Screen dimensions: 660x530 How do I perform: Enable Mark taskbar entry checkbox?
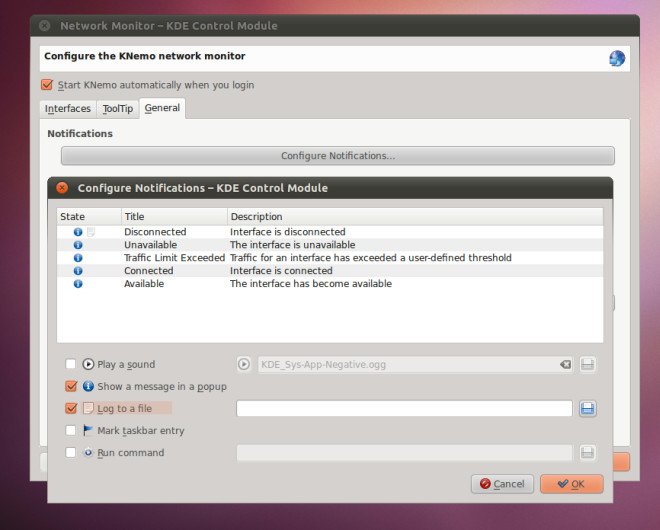click(x=71, y=430)
